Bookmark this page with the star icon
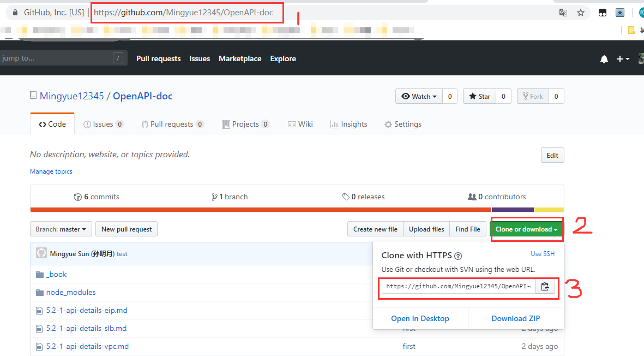Viewport: 644px width, 356px height. pos(580,13)
